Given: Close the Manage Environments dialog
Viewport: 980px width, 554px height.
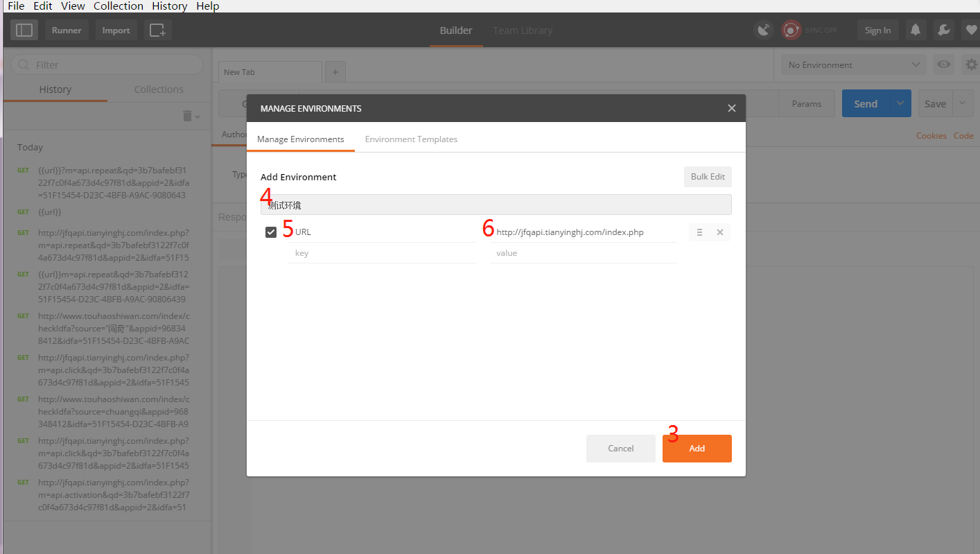Looking at the screenshot, I should [731, 108].
